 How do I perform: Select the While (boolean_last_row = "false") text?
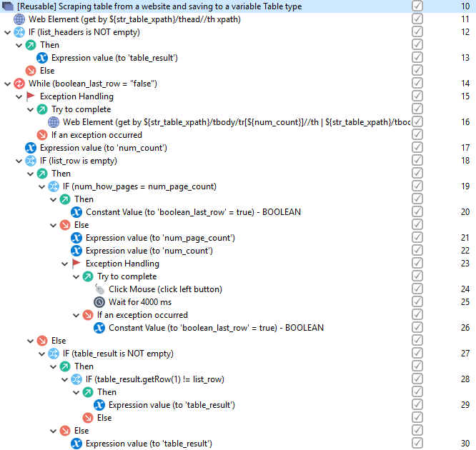pyautogui.click(x=93, y=84)
